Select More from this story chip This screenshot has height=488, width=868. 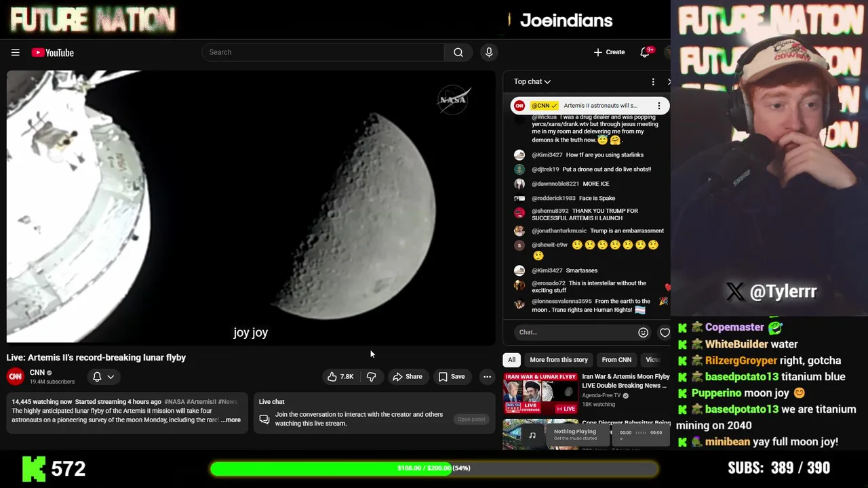tap(559, 360)
